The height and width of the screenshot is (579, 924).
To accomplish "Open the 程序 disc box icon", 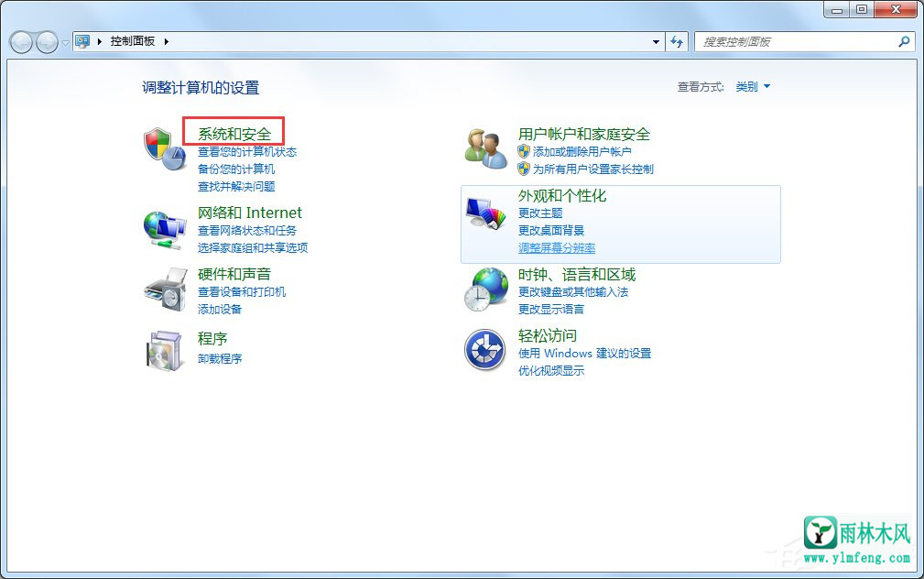I will click(x=164, y=351).
